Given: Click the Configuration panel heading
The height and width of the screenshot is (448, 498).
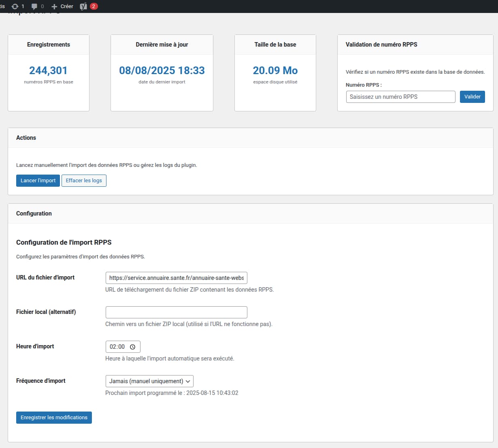Looking at the screenshot, I should tap(34, 213).
